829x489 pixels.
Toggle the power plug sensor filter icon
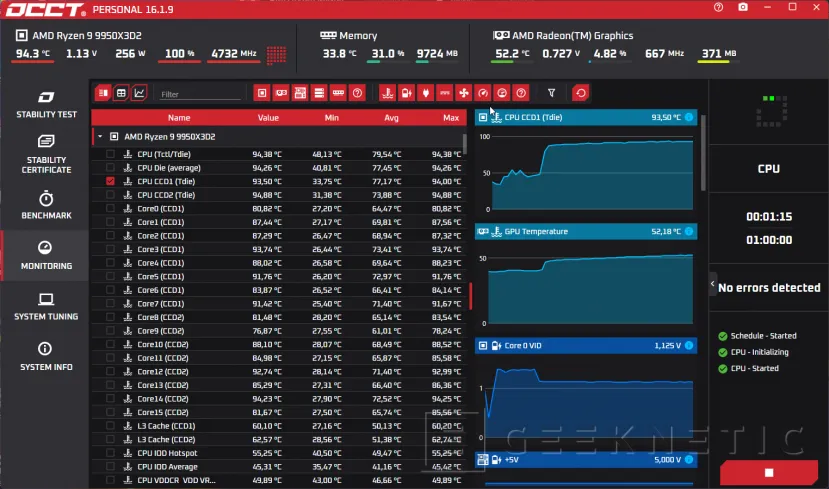coord(426,93)
